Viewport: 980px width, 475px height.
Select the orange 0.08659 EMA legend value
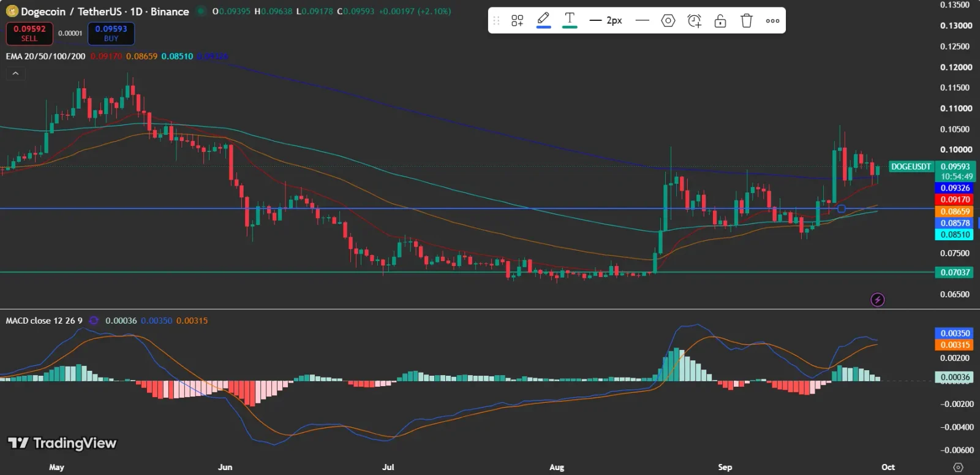tap(141, 56)
